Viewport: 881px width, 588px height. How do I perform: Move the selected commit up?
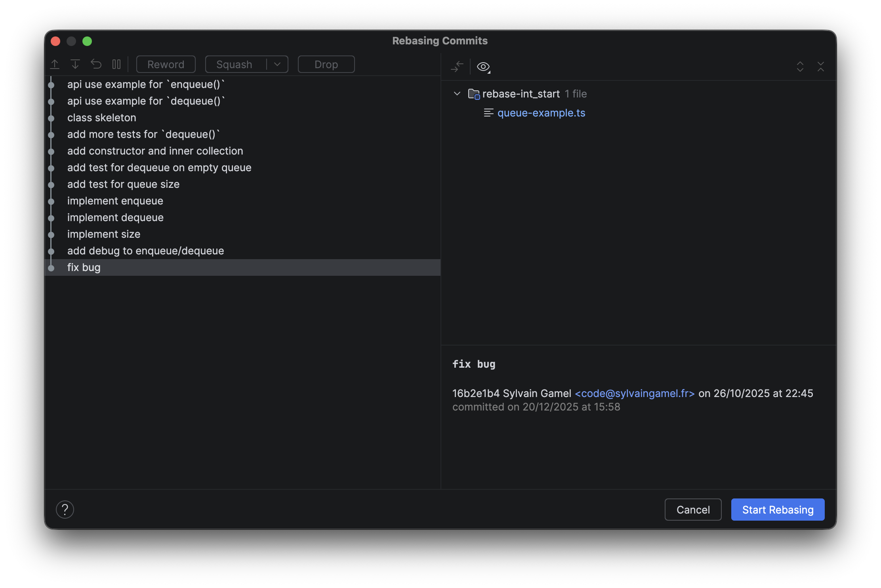(55, 64)
